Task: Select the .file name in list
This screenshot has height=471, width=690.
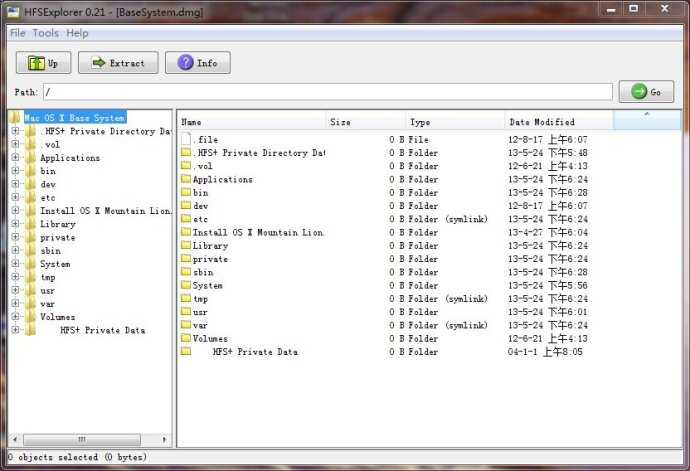Action: (206, 140)
